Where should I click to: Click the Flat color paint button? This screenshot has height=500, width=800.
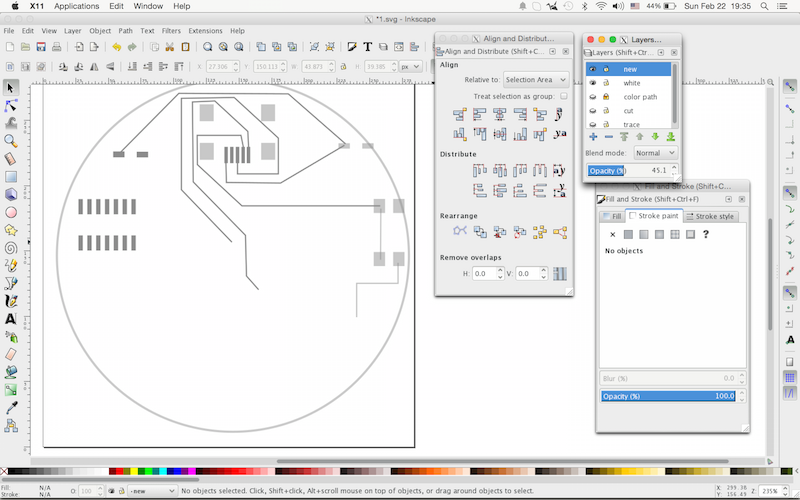click(x=628, y=234)
